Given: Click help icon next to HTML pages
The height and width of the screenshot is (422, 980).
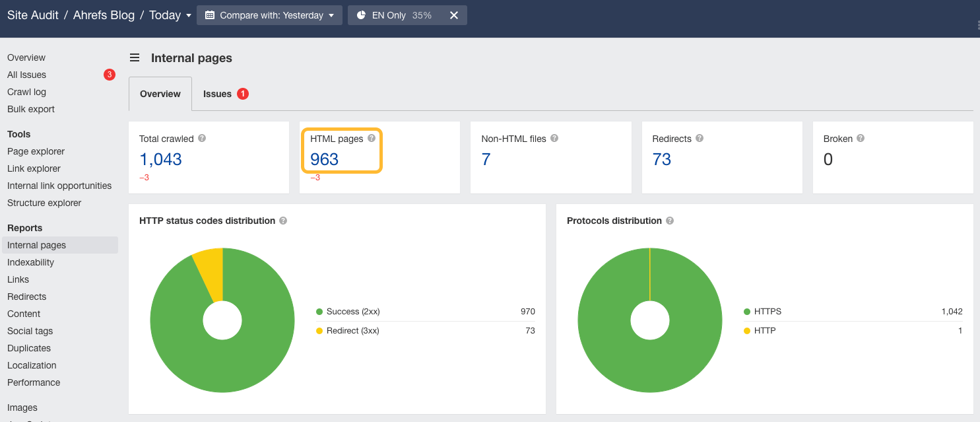Looking at the screenshot, I should pos(372,139).
